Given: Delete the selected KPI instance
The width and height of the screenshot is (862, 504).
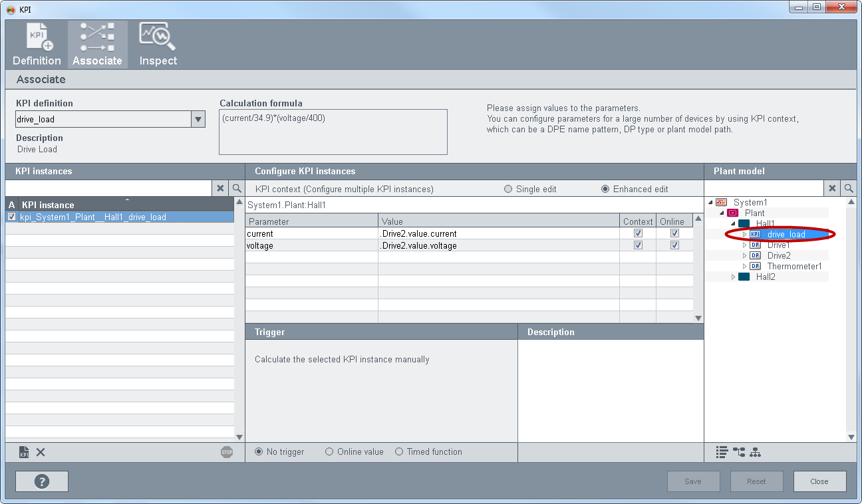Looking at the screenshot, I should click(41, 452).
